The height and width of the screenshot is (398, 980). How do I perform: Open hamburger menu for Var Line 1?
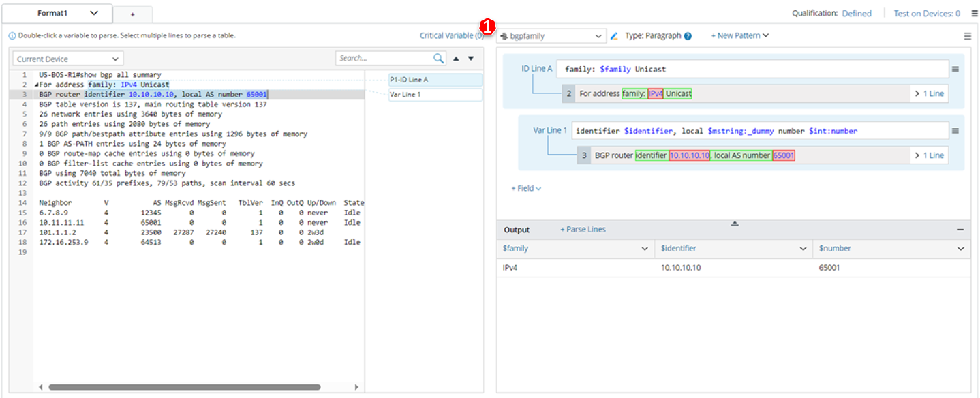pyautogui.click(x=955, y=131)
